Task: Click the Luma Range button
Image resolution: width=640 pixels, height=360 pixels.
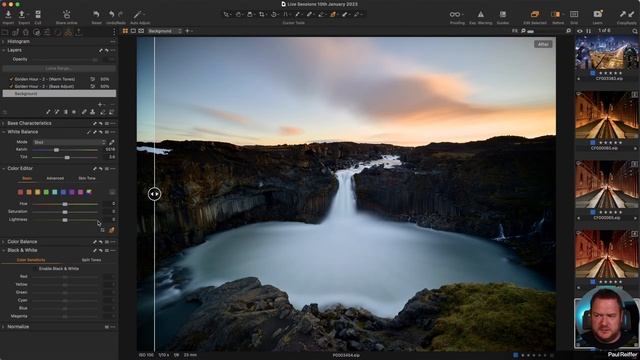Action: tap(59, 69)
